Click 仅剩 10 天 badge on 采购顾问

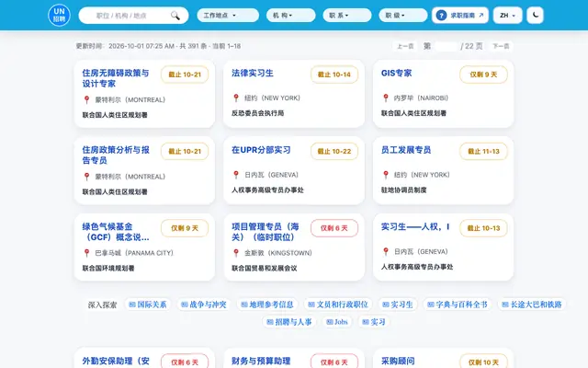point(483,362)
